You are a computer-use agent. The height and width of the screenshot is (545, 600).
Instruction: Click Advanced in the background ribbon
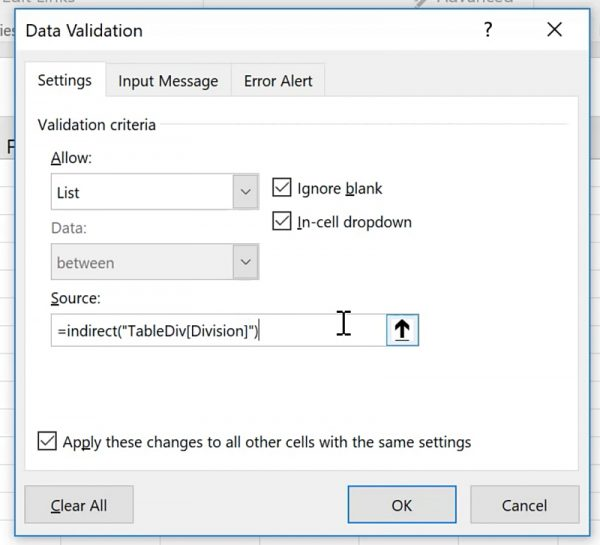pos(476,3)
